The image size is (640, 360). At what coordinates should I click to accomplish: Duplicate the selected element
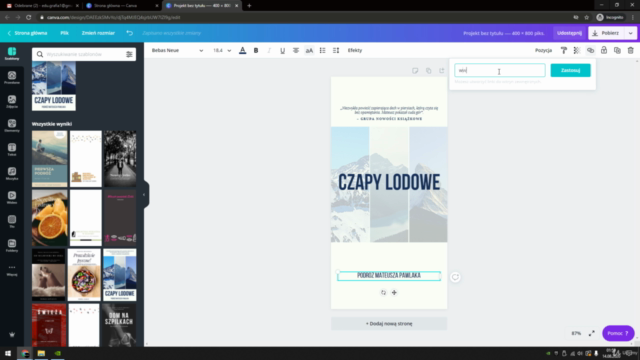tap(617, 50)
